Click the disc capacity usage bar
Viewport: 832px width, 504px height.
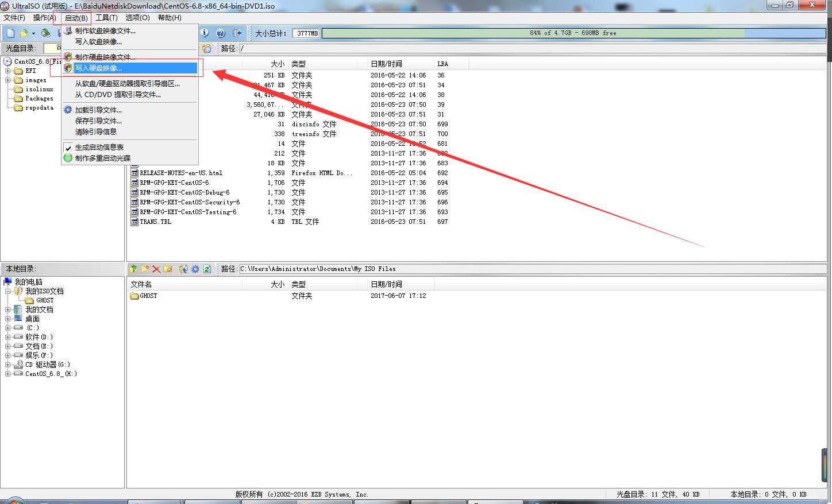pos(573,33)
